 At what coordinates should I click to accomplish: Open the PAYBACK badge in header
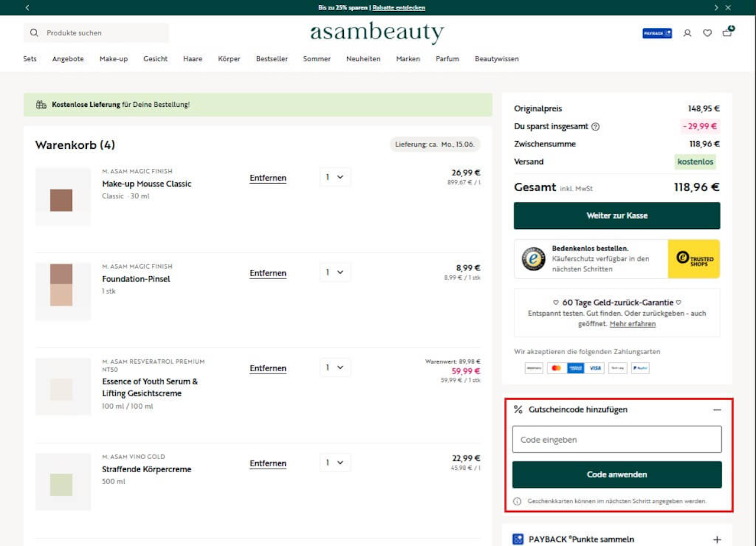tap(657, 33)
